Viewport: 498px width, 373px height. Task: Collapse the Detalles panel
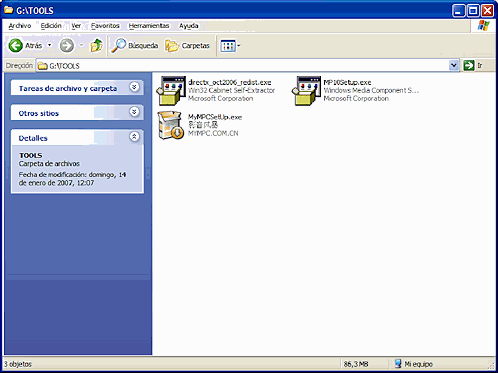click(134, 137)
